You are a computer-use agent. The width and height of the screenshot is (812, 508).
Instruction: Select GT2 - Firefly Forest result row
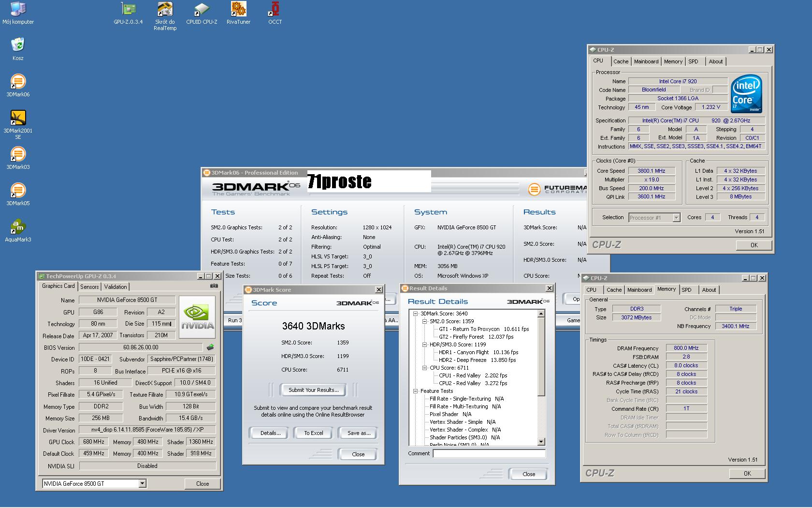point(476,337)
